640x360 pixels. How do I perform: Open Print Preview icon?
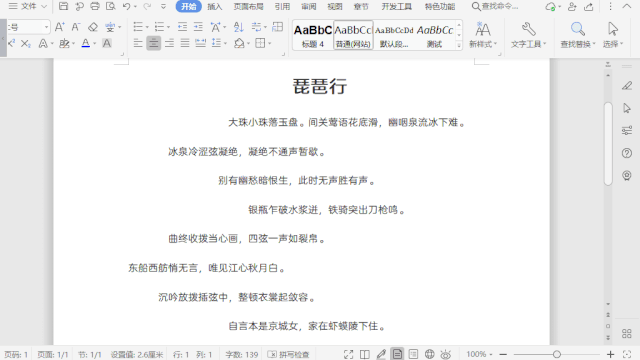[111, 6]
